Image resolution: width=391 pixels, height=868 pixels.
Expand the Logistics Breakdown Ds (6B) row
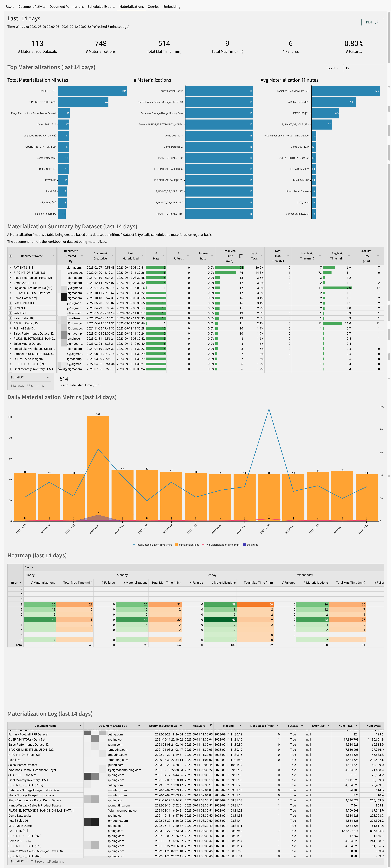click(x=10, y=288)
